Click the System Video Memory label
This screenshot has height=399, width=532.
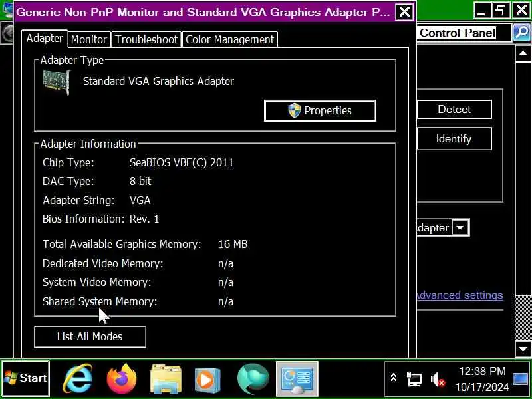[x=96, y=282]
